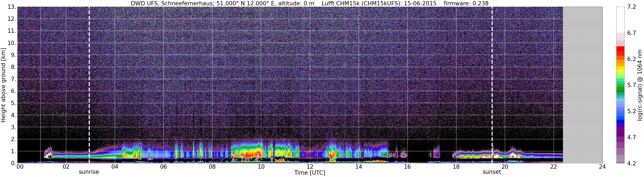Click the time axis tick '00'
Image resolution: width=644 pixels, height=177 pixels.
20,166
